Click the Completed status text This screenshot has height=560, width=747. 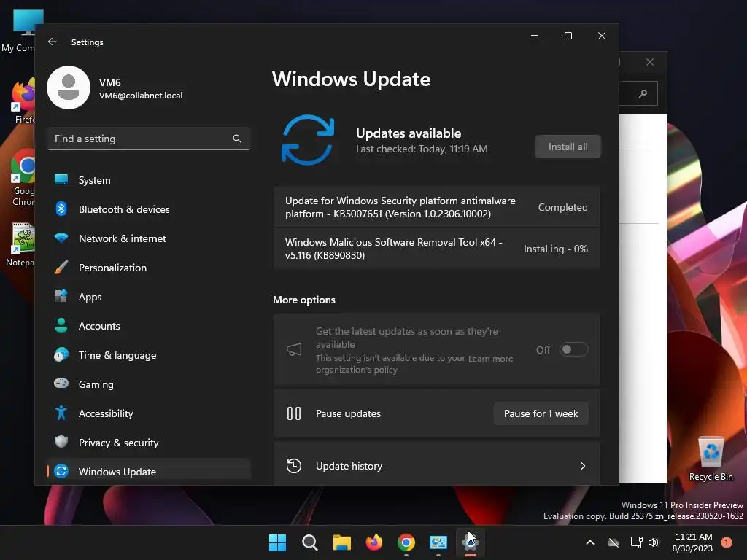coord(562,207)
